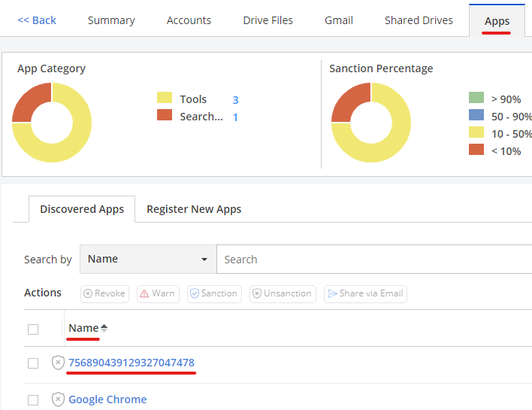Tick the select-all checkbox in header
The image size is (532, 410).
click(x=33, y=329)
